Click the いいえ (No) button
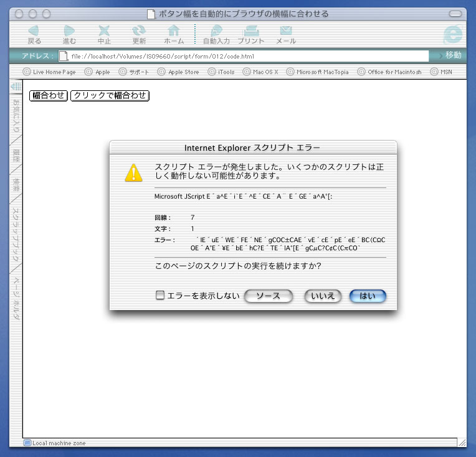 click(323, 296)
